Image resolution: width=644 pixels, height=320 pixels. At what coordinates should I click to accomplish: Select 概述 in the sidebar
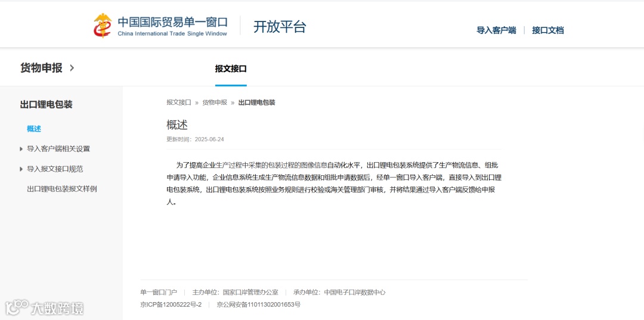tap(34, 129)
